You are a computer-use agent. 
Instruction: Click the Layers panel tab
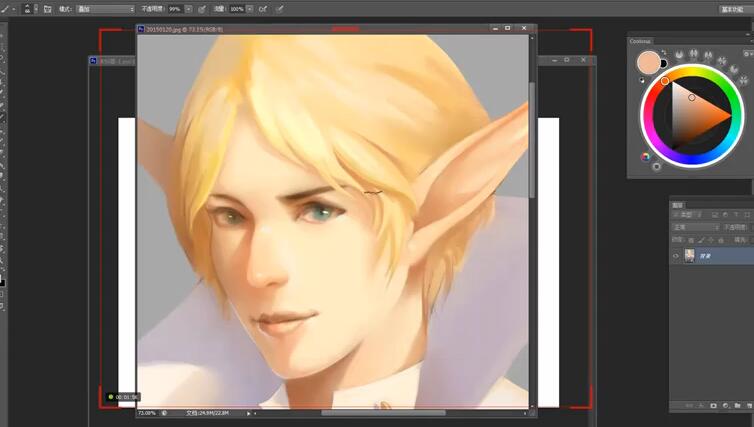pos(678,205)
